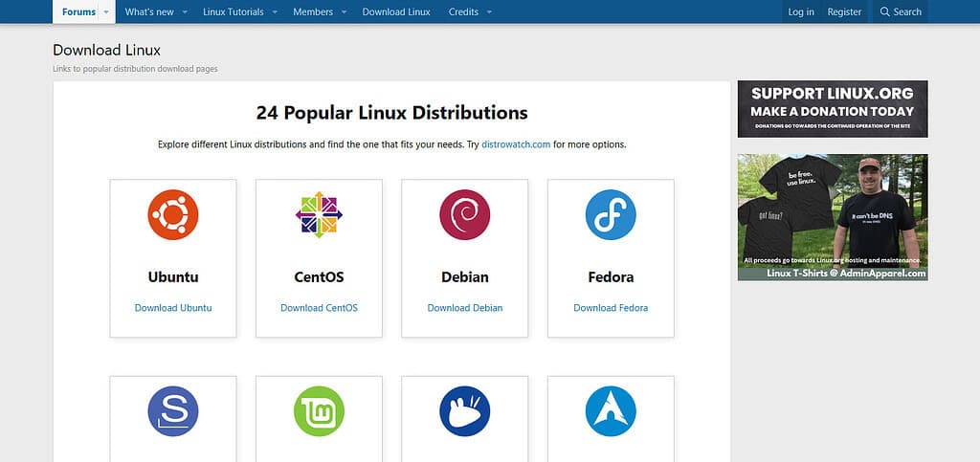
Task: Select Download Linux in the navbar
Action: [x=396, y=11]
